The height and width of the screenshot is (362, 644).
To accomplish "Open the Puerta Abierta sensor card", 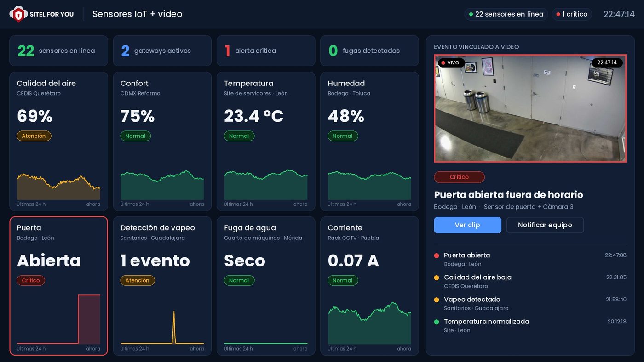I will pos(58,286).
